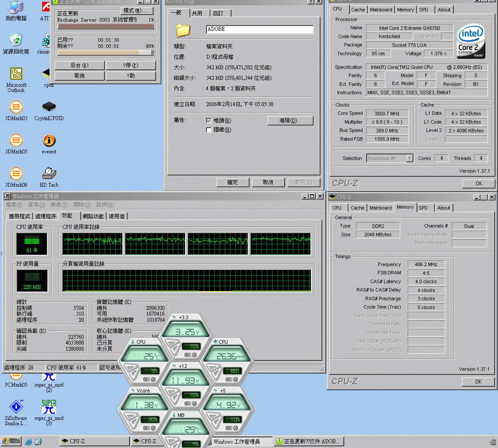The width and height of the screenshot is (498, 448).
Task: Open CPU tab in lower CPU-Z window
Action: 337,208
